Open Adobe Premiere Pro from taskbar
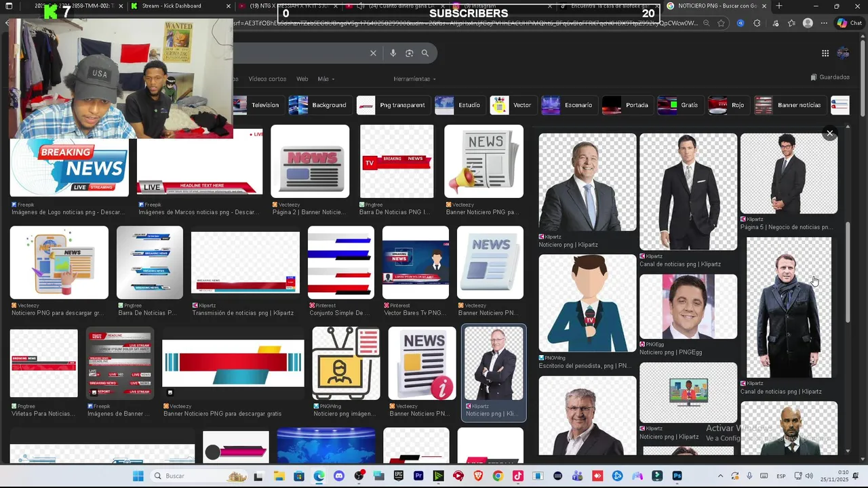Screen dimensions: 868x488 tap(418, 476)
